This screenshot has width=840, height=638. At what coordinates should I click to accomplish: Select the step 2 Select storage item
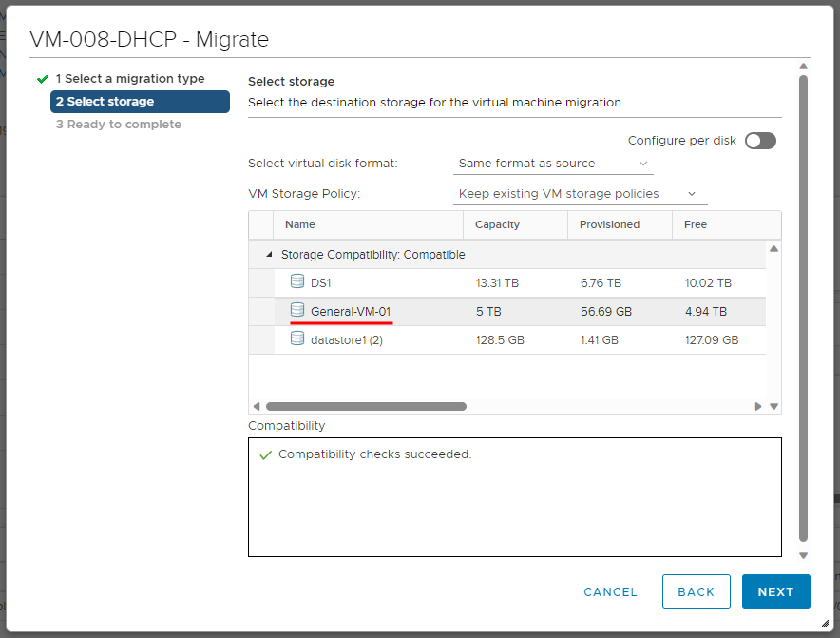(140, 102)
